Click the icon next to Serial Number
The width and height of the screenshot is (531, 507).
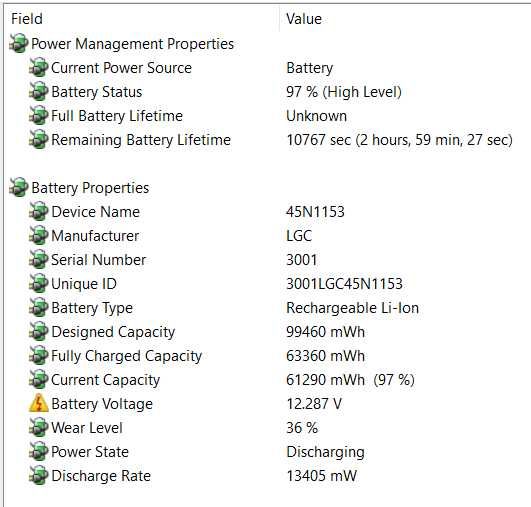pyautogui.click(x=38, y=259)
